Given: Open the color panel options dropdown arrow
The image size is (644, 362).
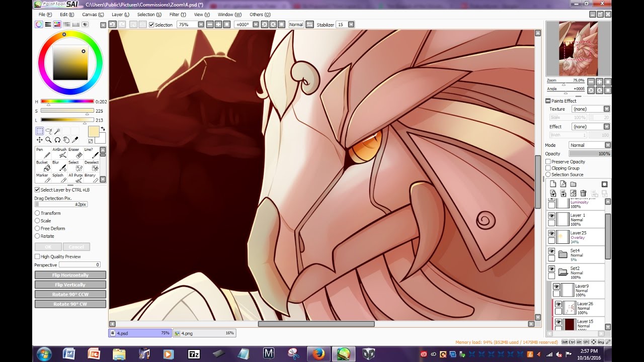Looking at the screenshot, I should 103,25.
